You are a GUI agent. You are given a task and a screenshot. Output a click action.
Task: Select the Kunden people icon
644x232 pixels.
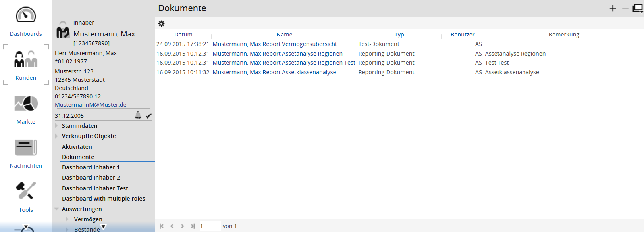coord(26,59)
